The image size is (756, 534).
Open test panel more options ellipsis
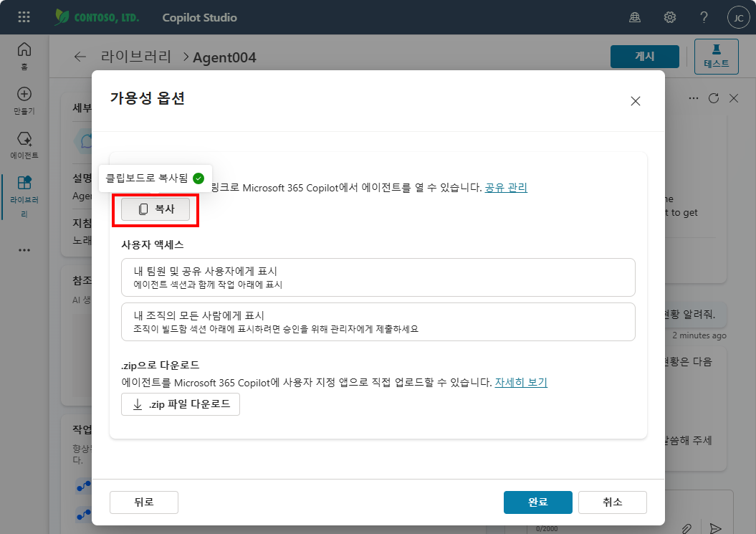tap(694, 98)
